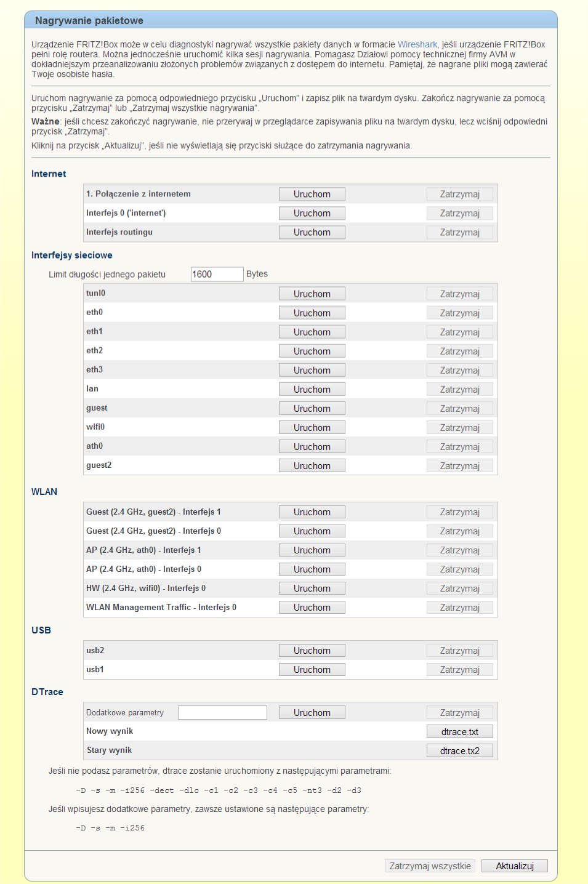Viewport: 588px width, 884px height.
Task: Start capture on guest2 network interface
Action: coord(312,465)
